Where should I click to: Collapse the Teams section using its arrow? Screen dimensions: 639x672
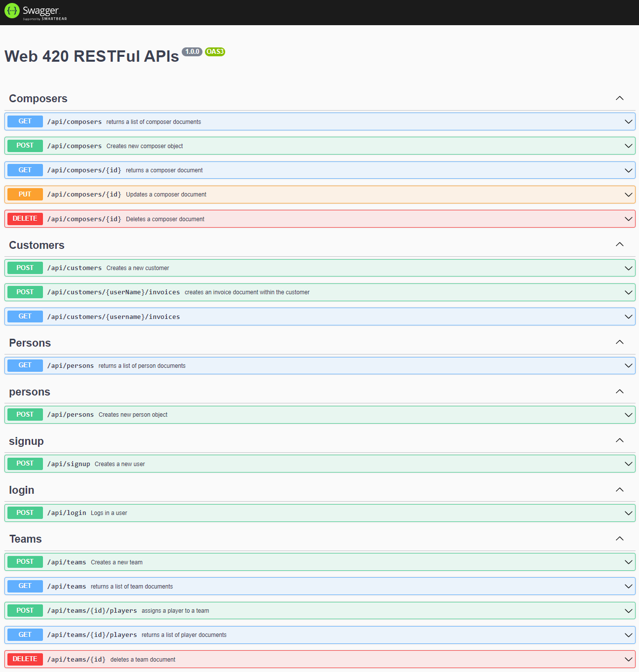pos(619,539)
